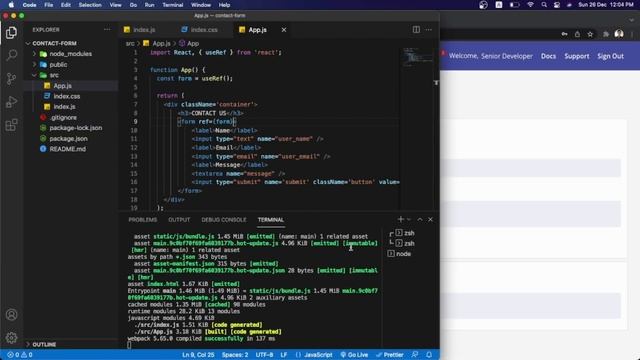Add a new terminal with plus icon
This screenshot has height=360, width=640.
400,220
